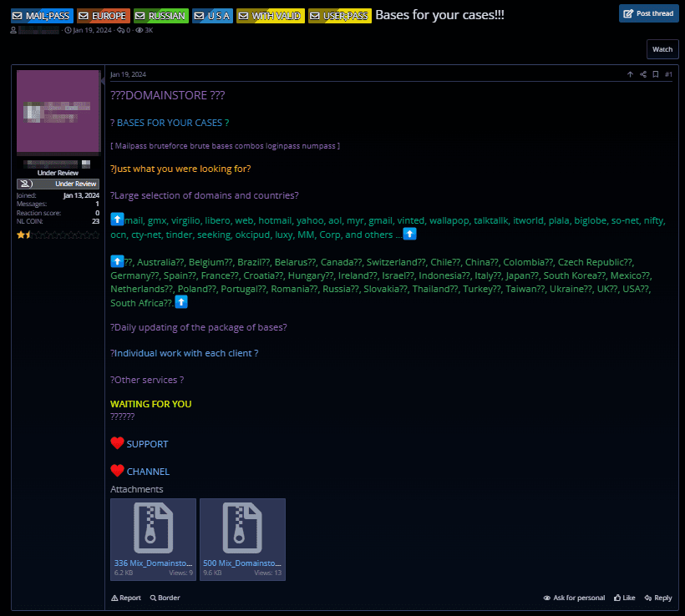Click the up arrow icon in post header
The image size is (685, 616).
[630, 74]
